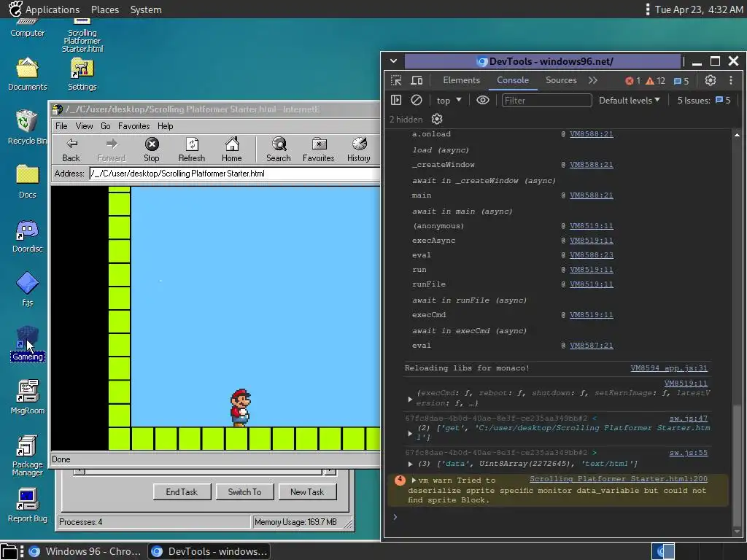The image size is (747, 560).
Task: Open the Recycle Bin icon
Action: click(x=27, y=127)
